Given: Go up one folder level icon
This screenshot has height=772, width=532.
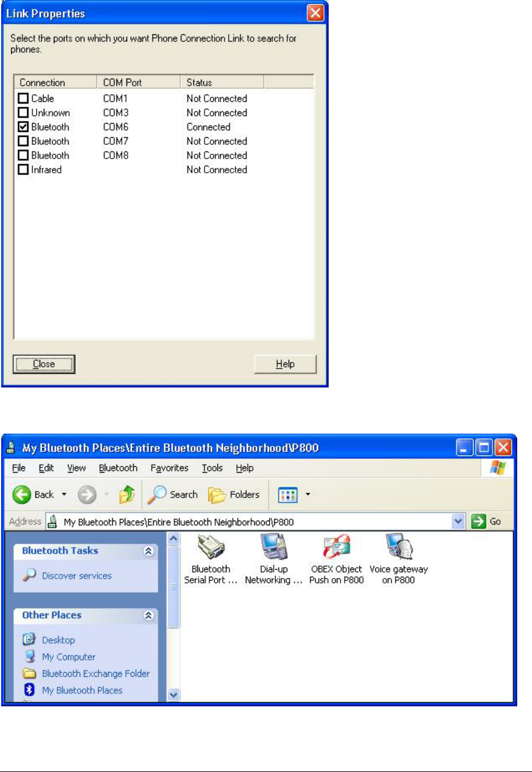Looking at the screenshot, I should (x=127, y=495).
